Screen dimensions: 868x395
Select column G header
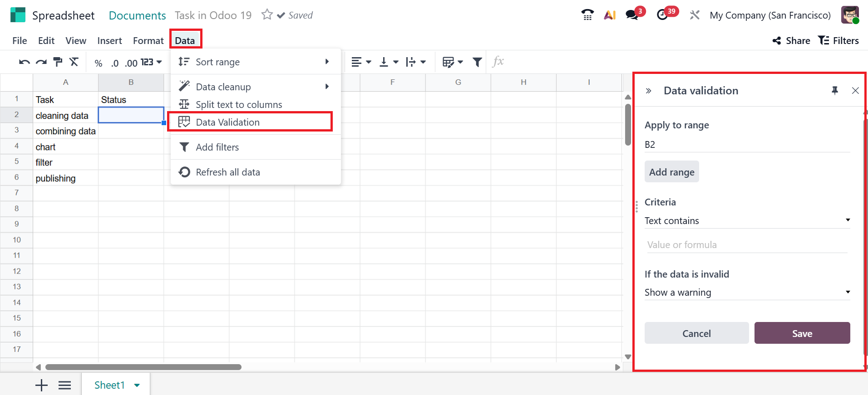pyautogui.click(x=458, y=82)
